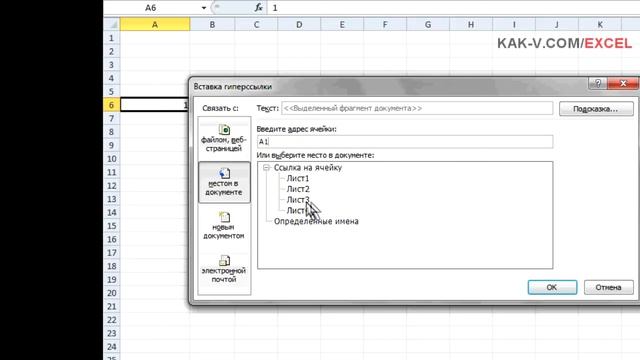Viewport: 640px width, 360px height.
Task: Open the Подсказка... button
Action: pos(596,109)
